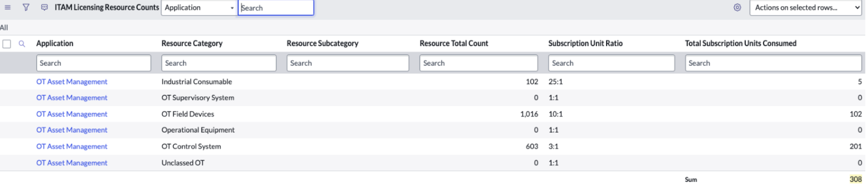
Task: Focus the Resource Total Count search field
Action: pyautogui.click(x=478, y=63)
